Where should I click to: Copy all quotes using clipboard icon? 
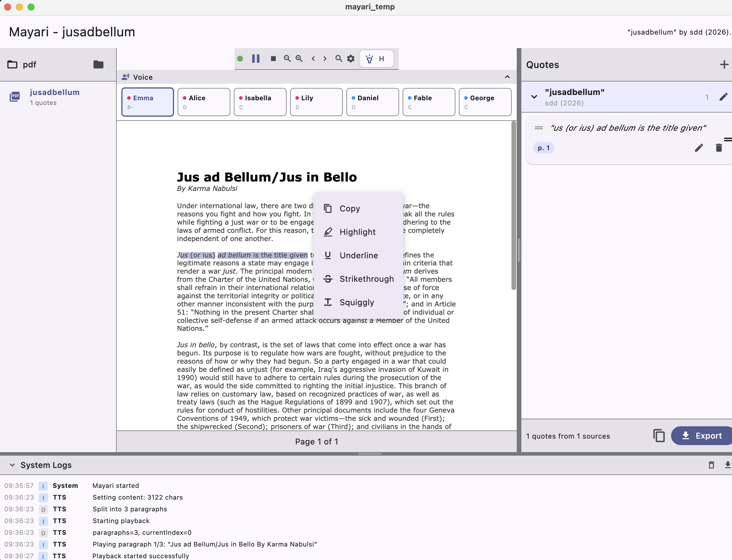click(659, 436)
